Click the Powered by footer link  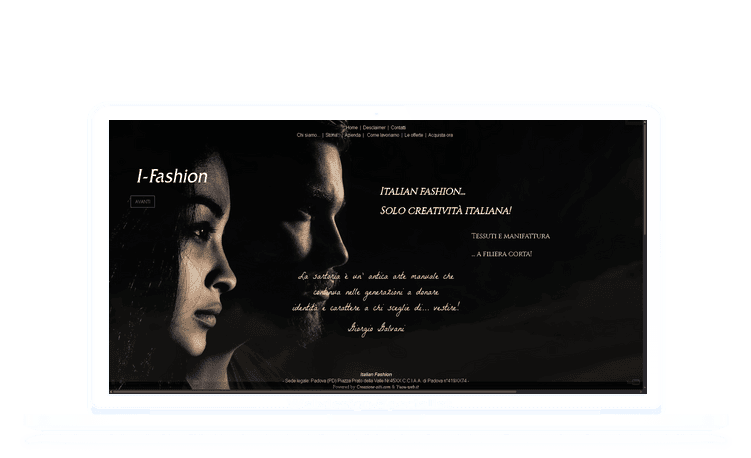(376, 386)
